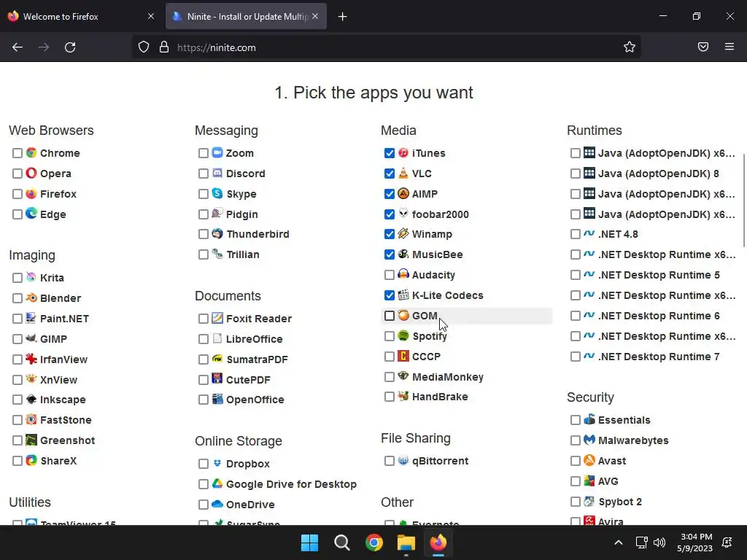Check the GOM checkbox
This screenshot has width=747, height=560.
[390, 316]
